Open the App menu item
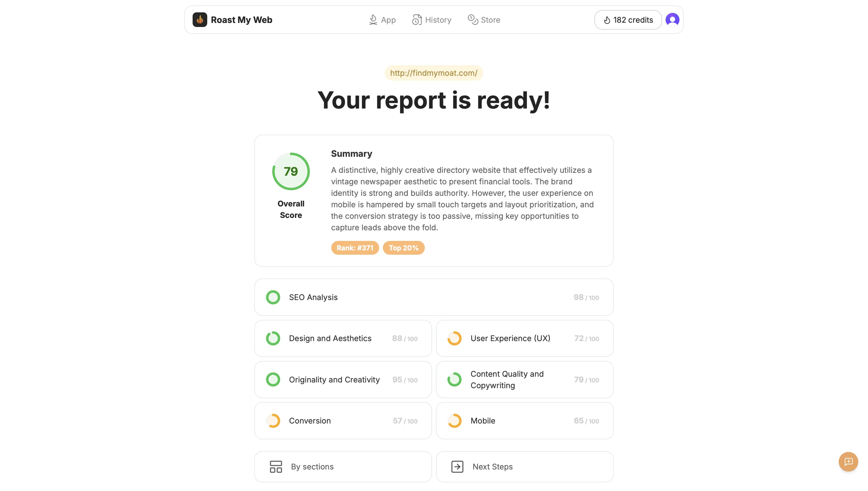Image resolution: width=868 pixels, height=491 pixels. [x=382, y=20]
